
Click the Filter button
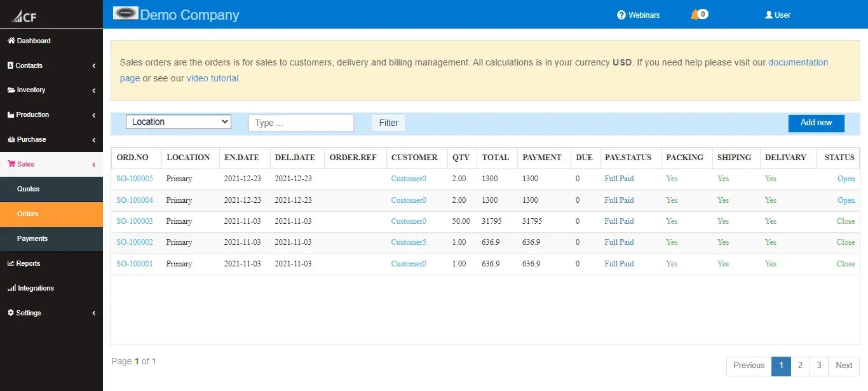point(388,123)
